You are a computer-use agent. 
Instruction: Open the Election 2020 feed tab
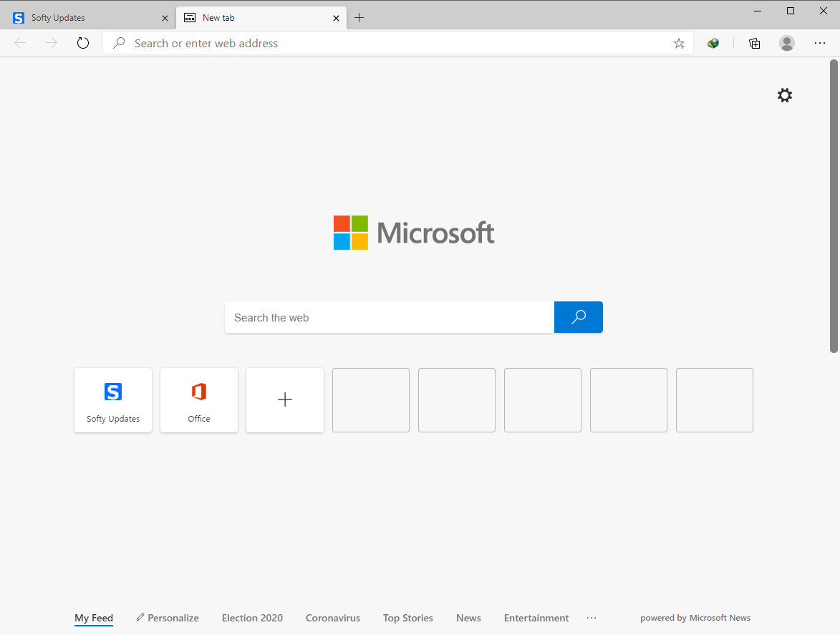point(252,618)
